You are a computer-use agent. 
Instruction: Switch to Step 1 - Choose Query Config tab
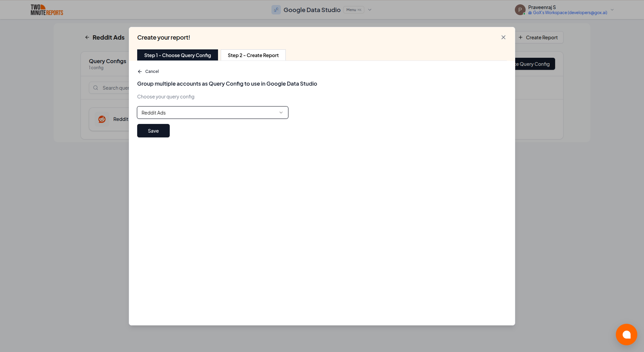177,55
